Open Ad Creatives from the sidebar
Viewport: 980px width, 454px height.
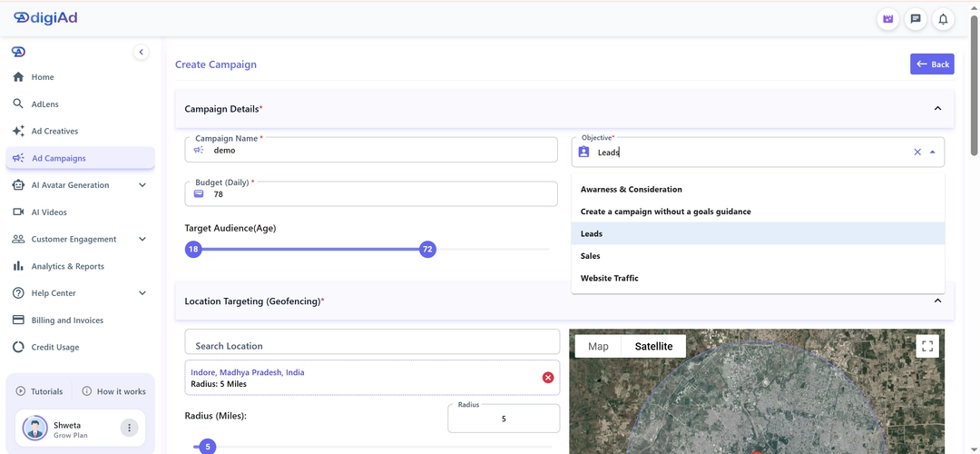coord(80,131)
